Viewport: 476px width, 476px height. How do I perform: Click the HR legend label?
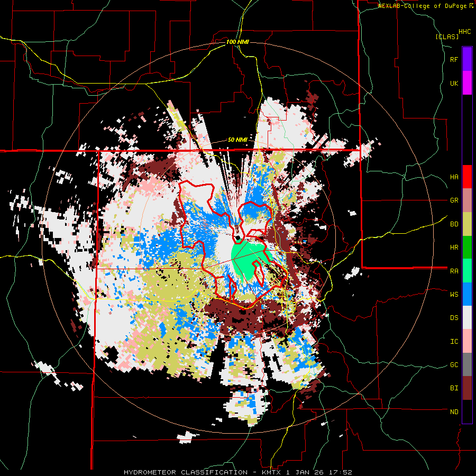[x=454, y=248]
